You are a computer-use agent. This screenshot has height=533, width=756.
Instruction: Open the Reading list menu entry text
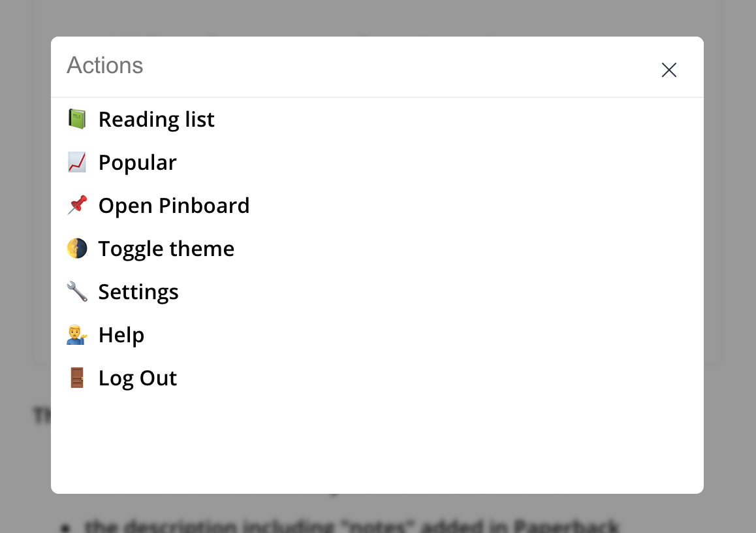click(156, 120)
